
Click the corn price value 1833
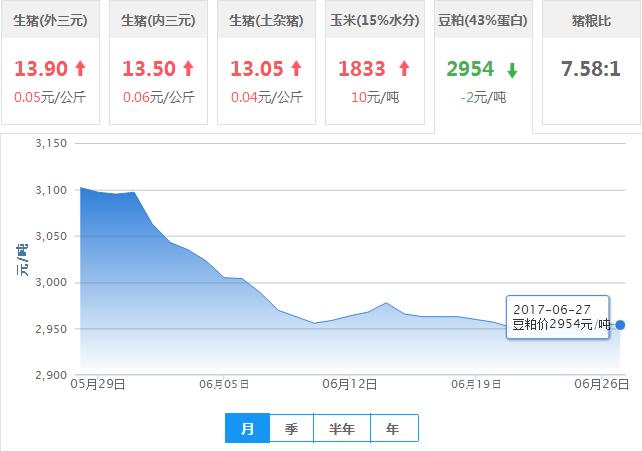[362, 68]
